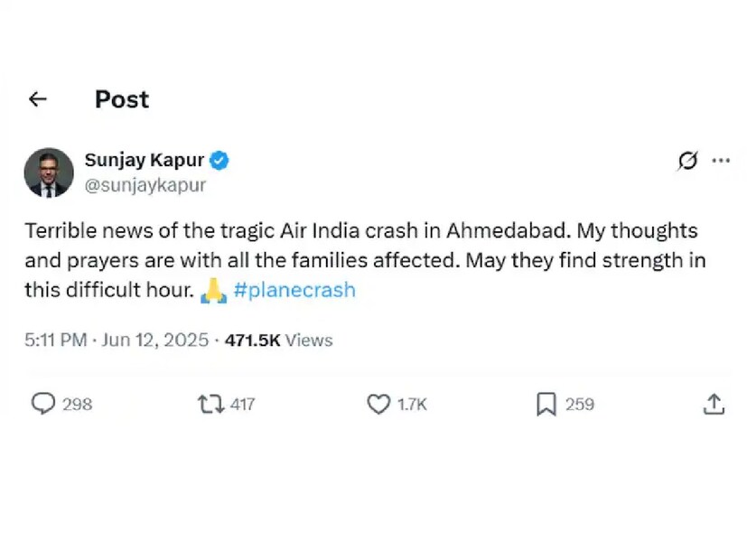Click the 5:11 PM Jun 12, 2025 timestamp
Viewport: 747px width, 560px height.
(117, 341)
